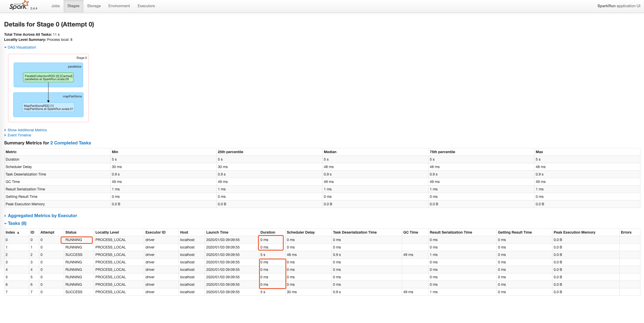Viewport: 644px width, 323px height.
Task: Sort by Scheduler Delay column header
Action: coord(300,232)
